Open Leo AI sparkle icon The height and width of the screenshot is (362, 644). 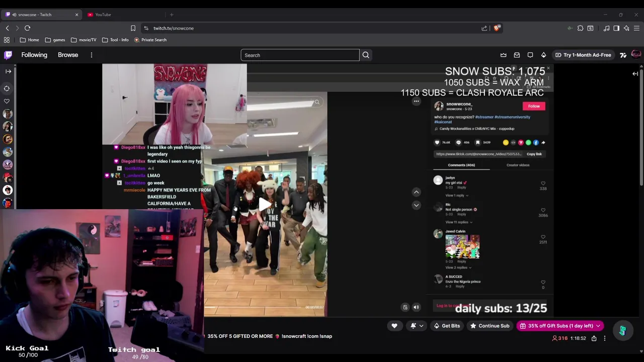pyautogui.click(x=626, y=28)
